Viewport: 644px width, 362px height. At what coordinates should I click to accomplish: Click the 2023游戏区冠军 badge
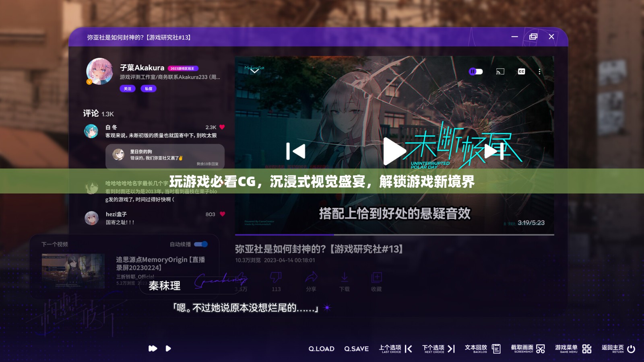click(183, 68)
